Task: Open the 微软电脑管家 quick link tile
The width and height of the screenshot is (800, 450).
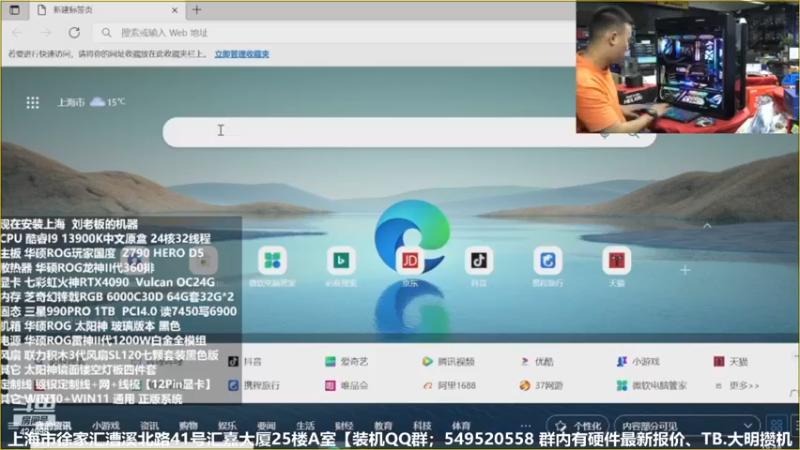Action: pyautogui.click(x=272, y=266)
